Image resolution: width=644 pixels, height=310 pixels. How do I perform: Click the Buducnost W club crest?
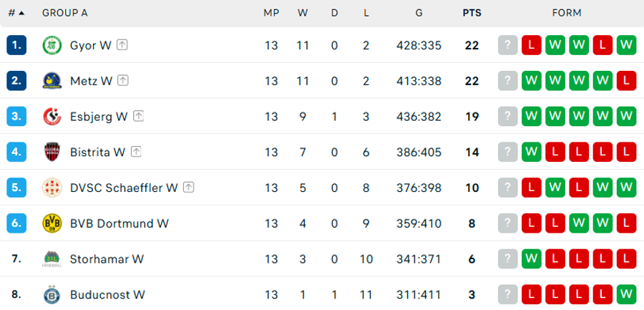coord(52,295)
